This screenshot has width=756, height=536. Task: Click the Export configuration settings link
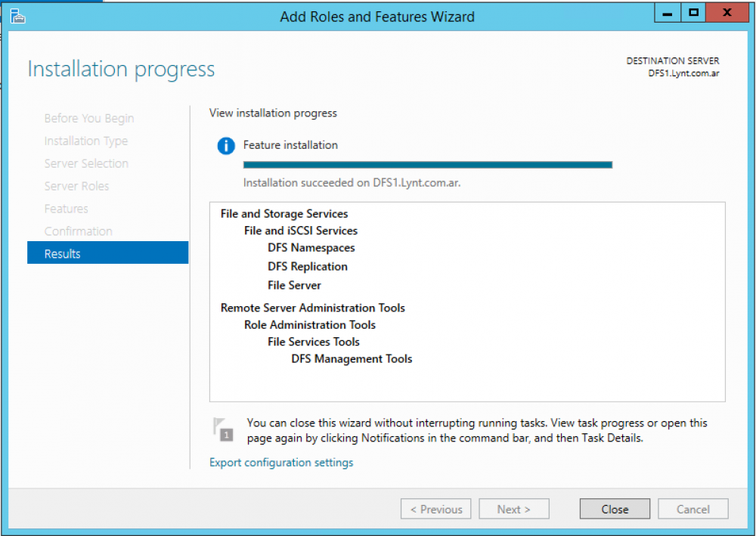click(281, 462)
